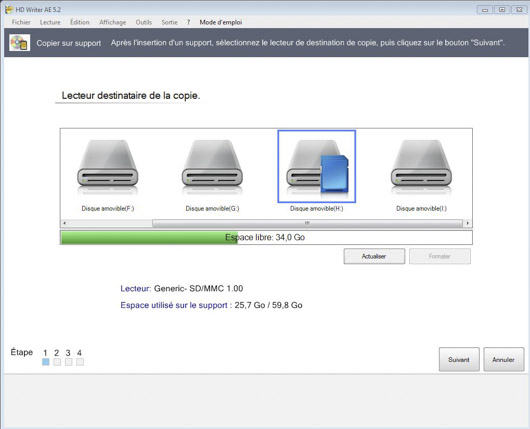Maximize the HD Writer window
The height and width of the screenshot is (429, 530).
502,9
